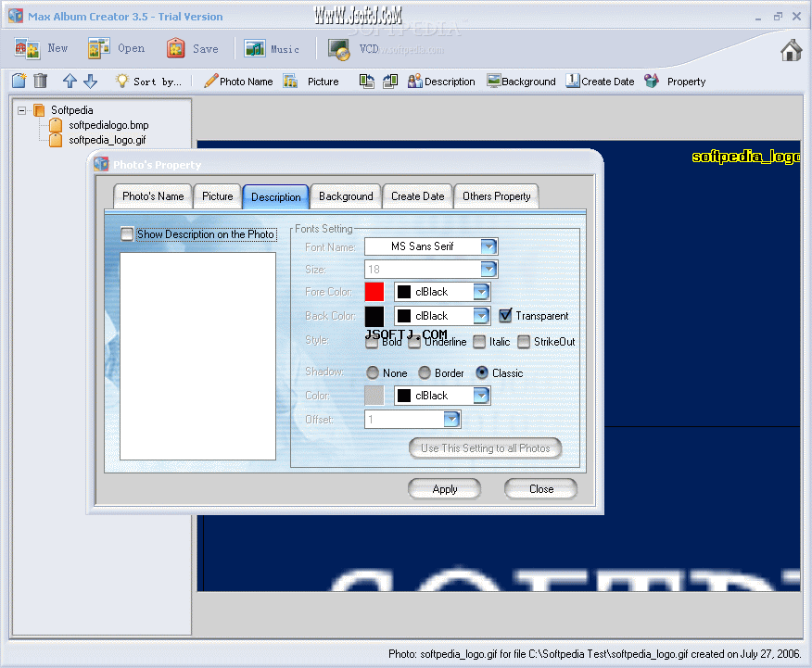Uncheck the Transparent checkbox
Viewport: 812px width, 668px height.
coord(505,316)
